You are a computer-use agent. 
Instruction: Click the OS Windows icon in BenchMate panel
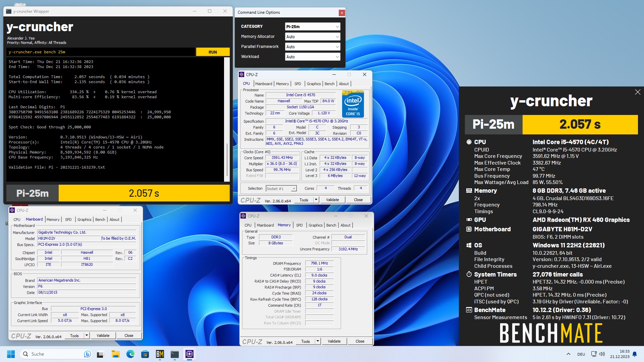tap(469, 245)
